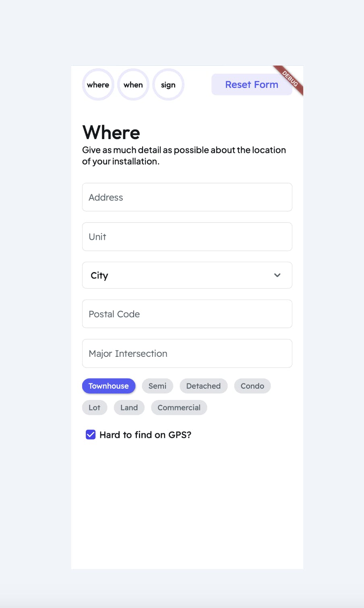
Task: Select the Lot chip
Action: (x=95, y=408)
